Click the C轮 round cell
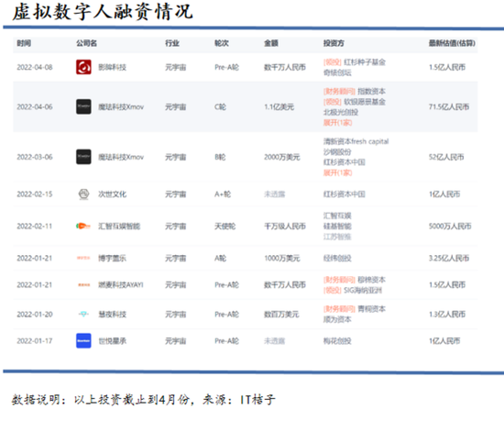Viewport: 504px width, 432px height. 220,106
